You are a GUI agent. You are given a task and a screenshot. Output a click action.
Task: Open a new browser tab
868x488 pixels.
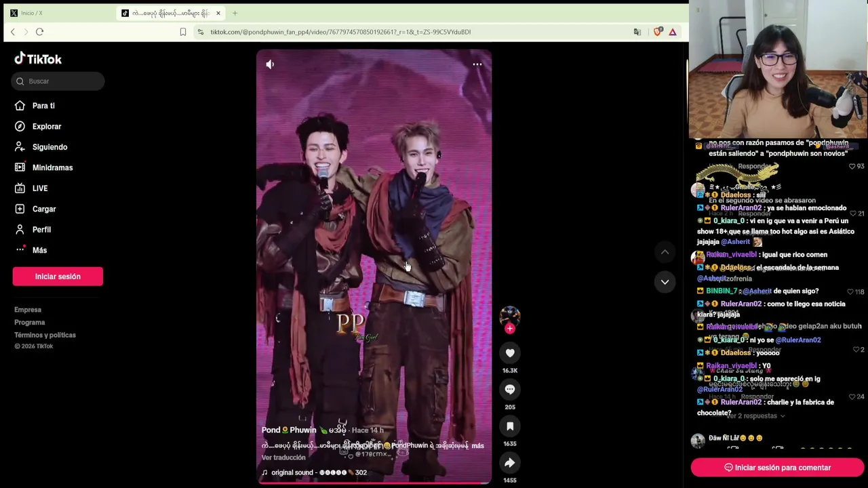235,13
